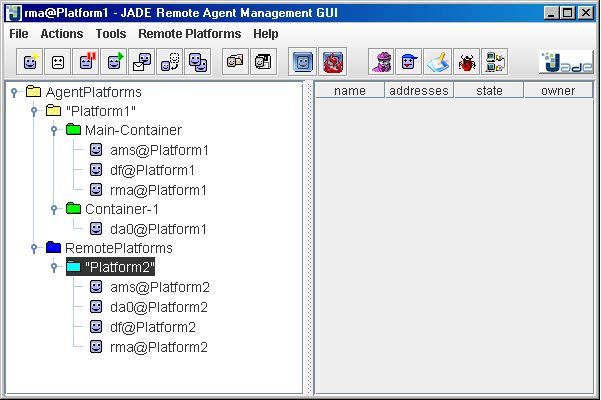Select ams@Platform1 in the tree
Image resolution: width=601 pixels, height=400 pixels.
pyautogui.click(x=159, y=150)
